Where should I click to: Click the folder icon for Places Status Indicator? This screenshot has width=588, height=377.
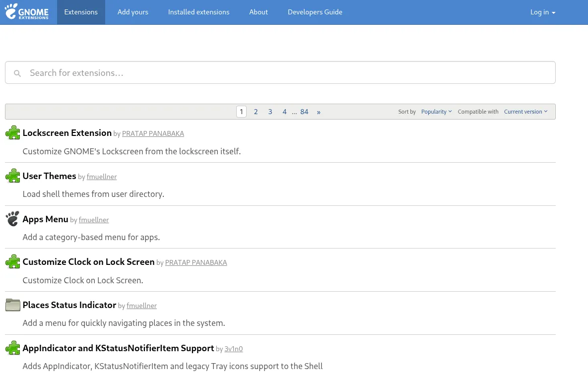click(12, 305)
